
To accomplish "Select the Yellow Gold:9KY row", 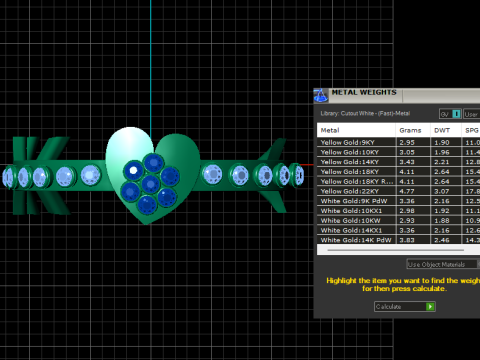I will [x=398, y=142].
